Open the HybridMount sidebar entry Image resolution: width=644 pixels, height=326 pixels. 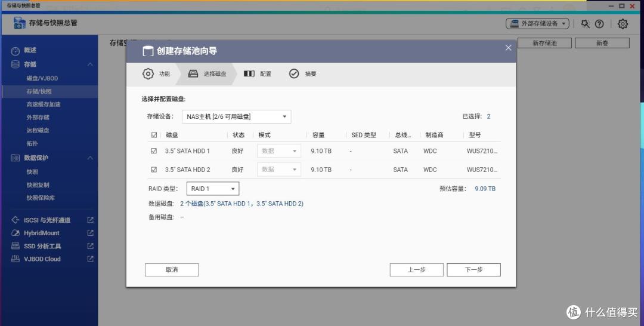(x=42, y=233)
